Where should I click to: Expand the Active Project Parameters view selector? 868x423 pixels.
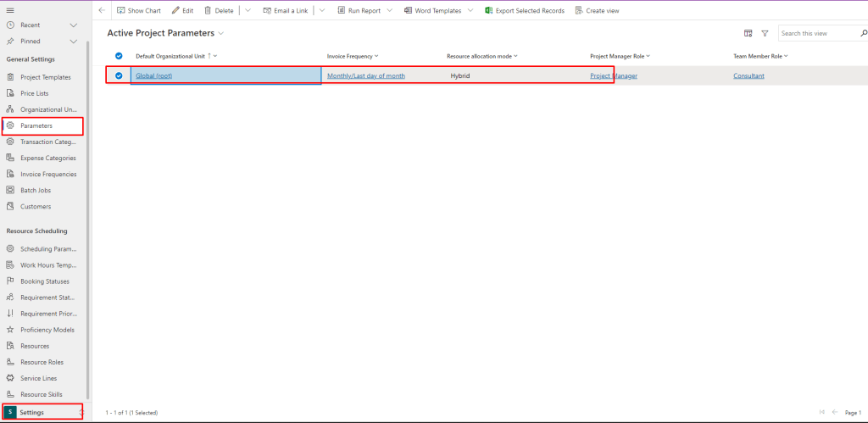221,33
